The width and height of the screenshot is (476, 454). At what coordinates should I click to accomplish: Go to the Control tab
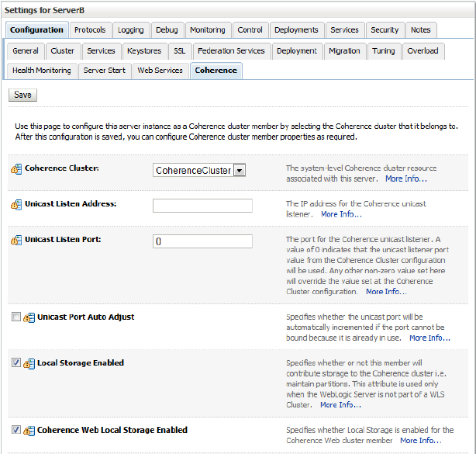(x=250, y=29)
